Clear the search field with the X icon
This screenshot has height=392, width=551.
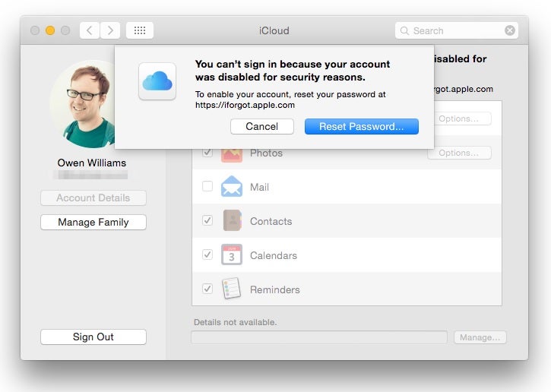510,30
